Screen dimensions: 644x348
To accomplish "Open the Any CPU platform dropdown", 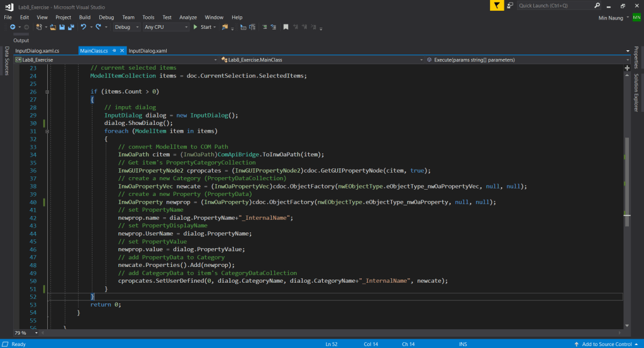I will click(x=166, y=27).
